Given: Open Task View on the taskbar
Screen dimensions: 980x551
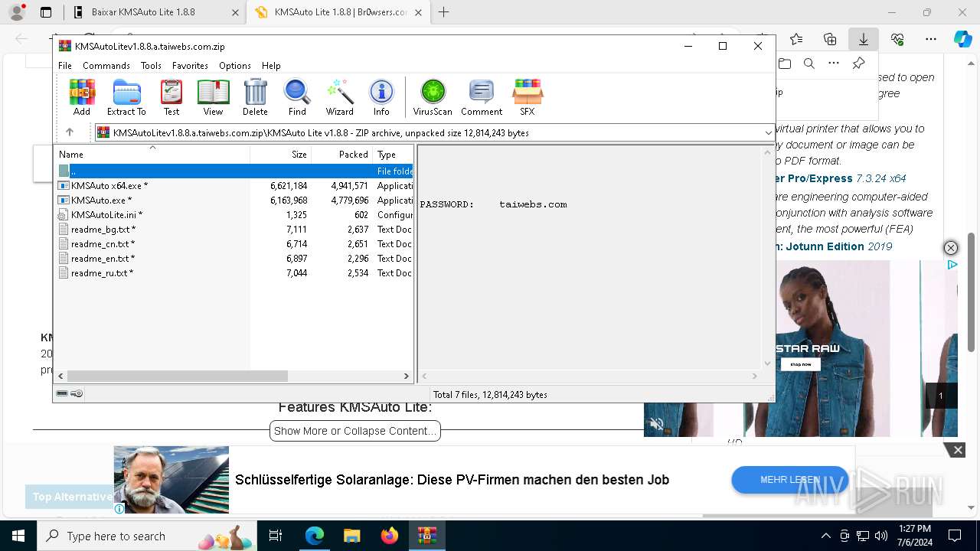Looking at the screenshot, I should coord(276,536).
